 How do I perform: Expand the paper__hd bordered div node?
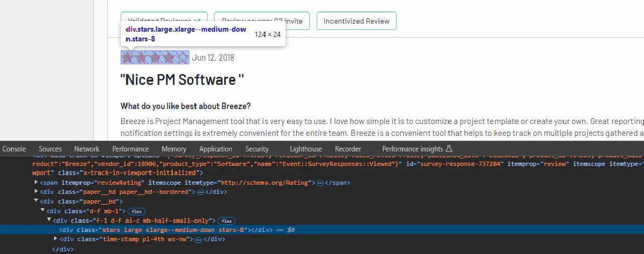point(36,192)
